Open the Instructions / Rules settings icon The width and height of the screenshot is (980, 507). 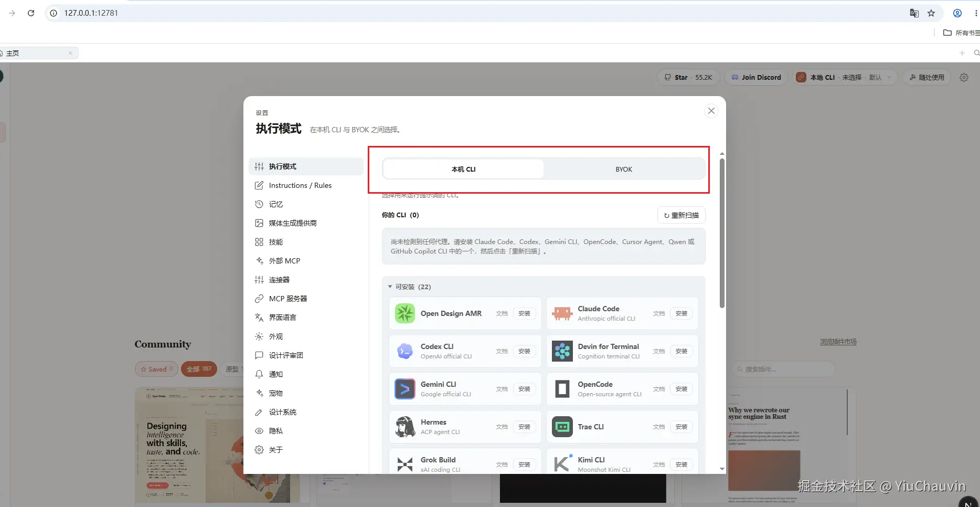point(259,185)
